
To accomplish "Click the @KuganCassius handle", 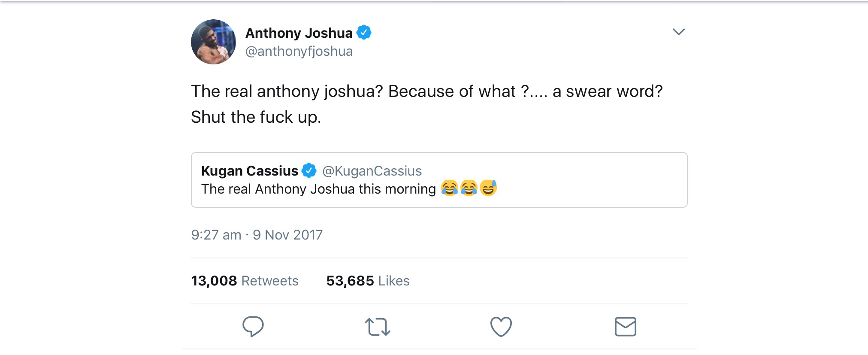I will 372,171.
